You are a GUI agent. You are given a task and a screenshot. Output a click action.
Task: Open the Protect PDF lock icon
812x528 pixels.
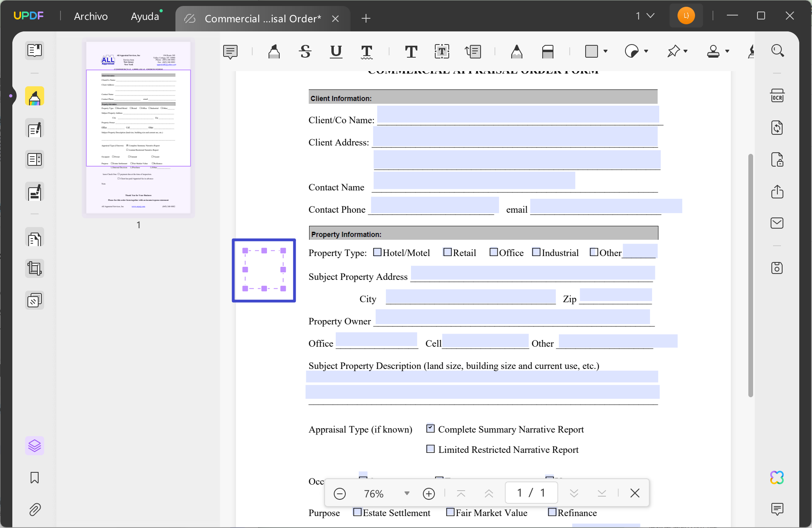[777, 160]
